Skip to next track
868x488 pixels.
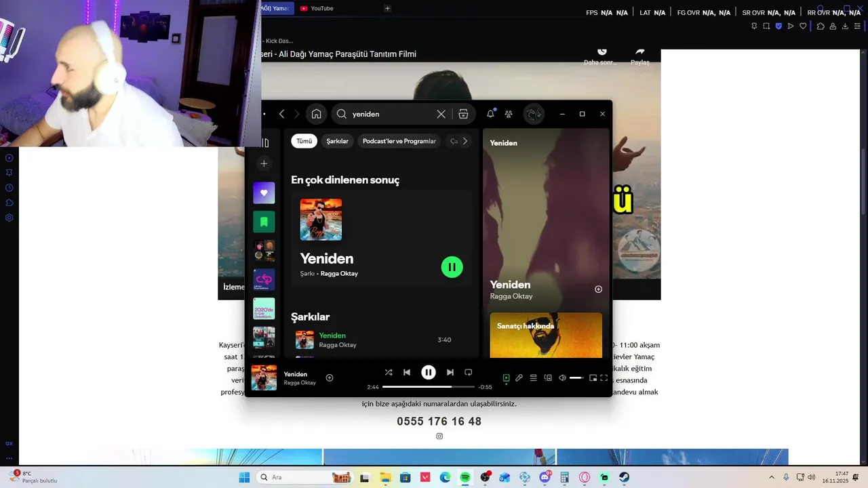coord(450,372)
